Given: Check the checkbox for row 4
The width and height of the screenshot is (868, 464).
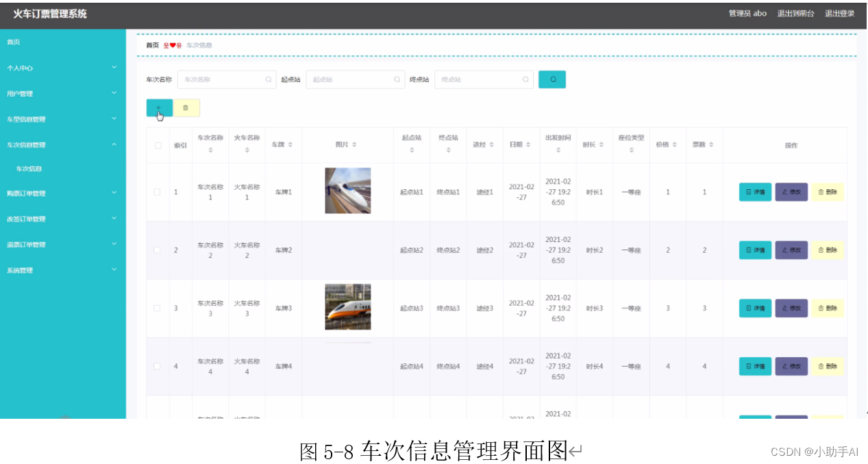Looking at the screenshot, I should pos(157,367).
